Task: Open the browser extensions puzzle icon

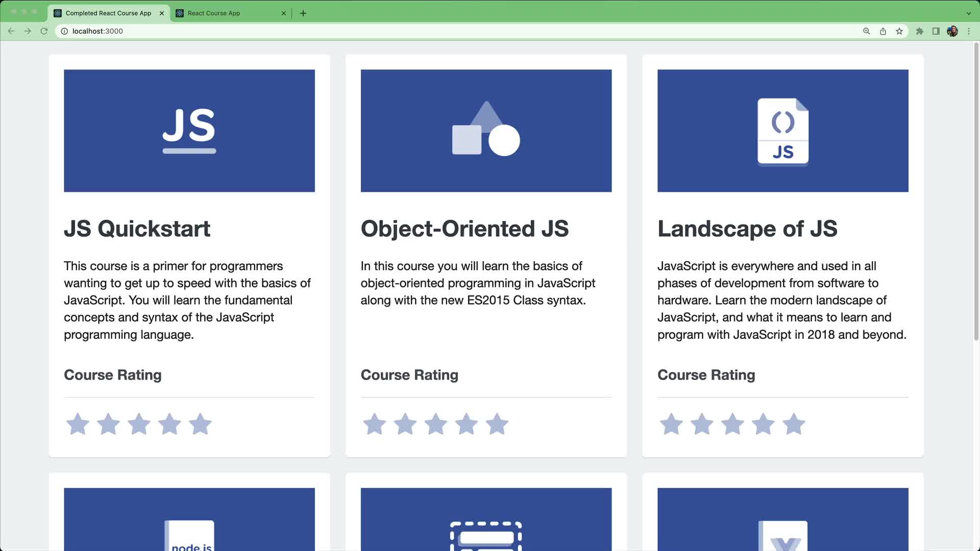Action: (920, 31)
